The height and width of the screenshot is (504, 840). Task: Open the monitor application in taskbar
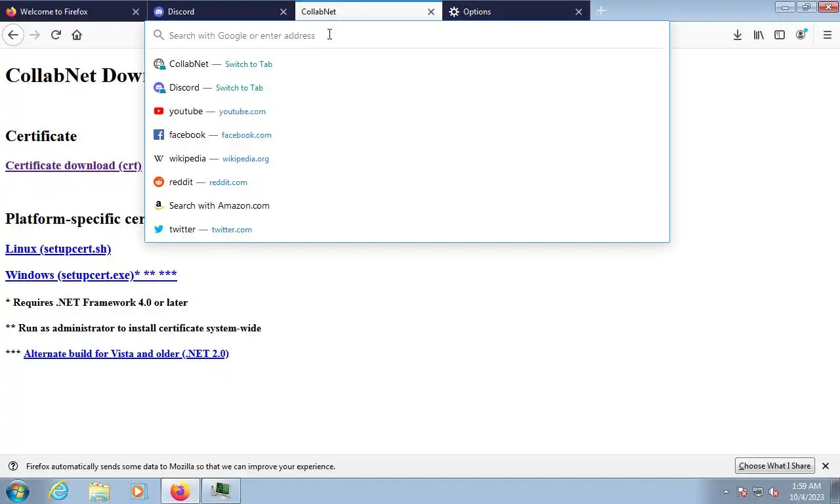[x=220, y=491]
